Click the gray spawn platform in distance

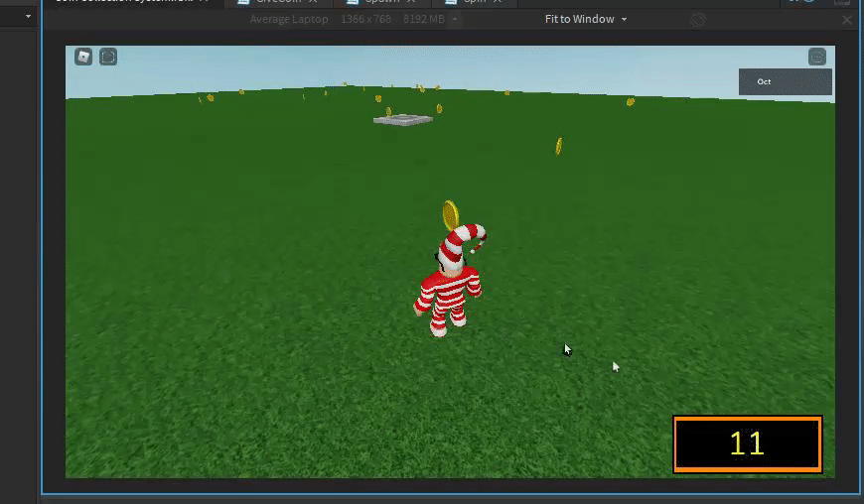coord(403,119)
